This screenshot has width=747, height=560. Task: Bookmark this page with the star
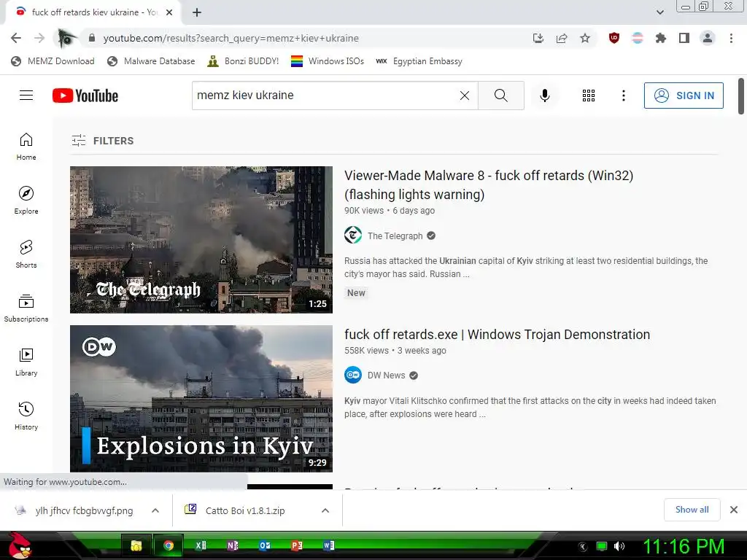585,38
